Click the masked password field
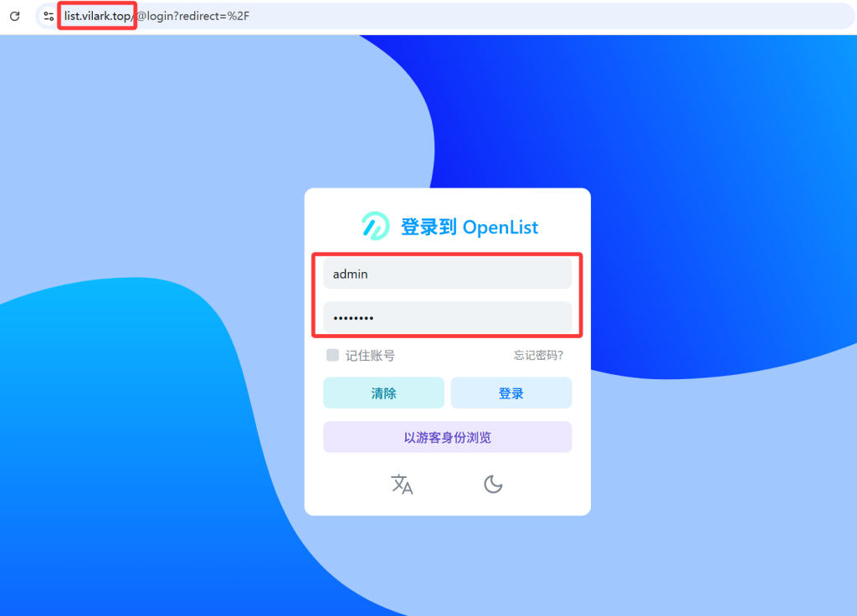Screen dimensions: 857x616 point(447,318)
